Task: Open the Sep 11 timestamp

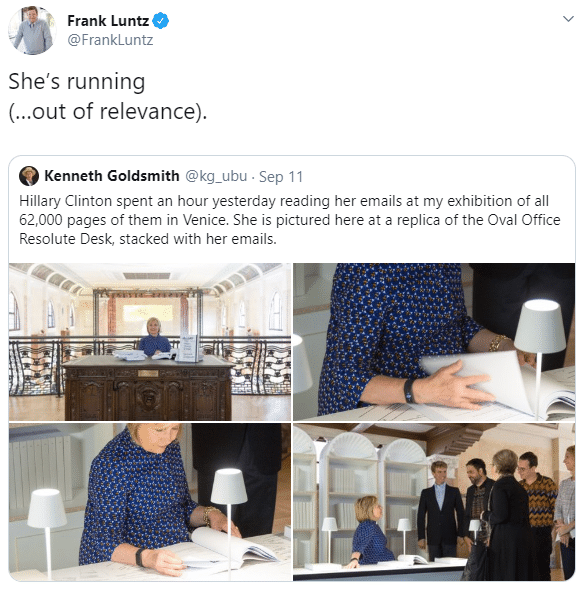Action: [281, 177]
